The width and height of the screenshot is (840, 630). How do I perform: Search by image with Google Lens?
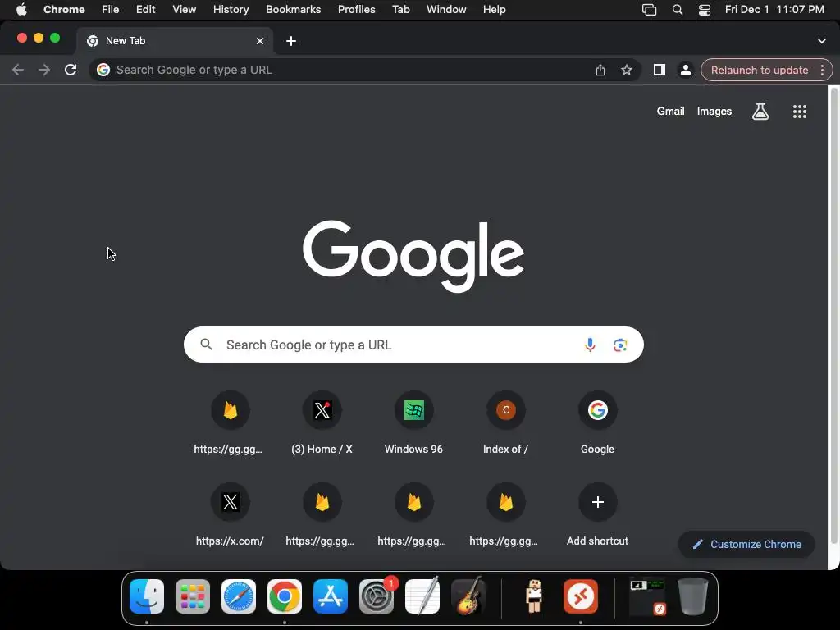(620, 345)
